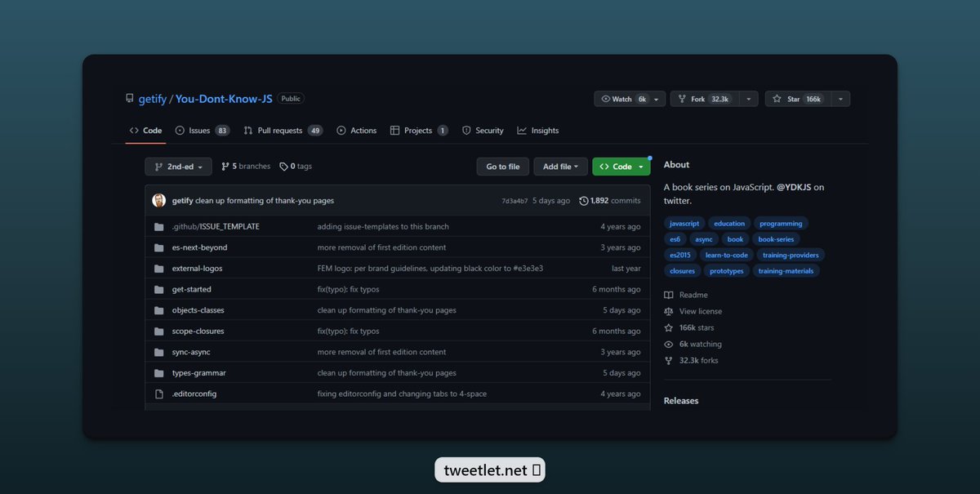Click the scales icon beside View license

tap(670, 311)
